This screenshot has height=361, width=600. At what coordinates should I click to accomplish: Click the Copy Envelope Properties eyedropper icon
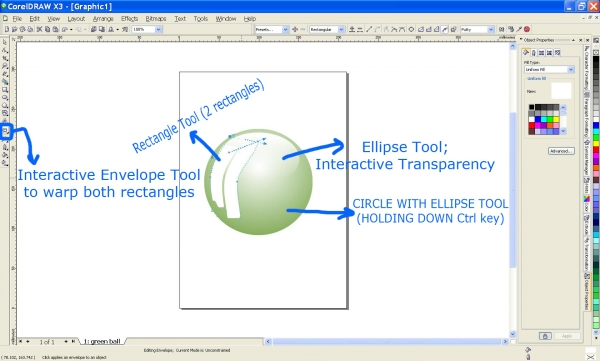tap(518, 29)
